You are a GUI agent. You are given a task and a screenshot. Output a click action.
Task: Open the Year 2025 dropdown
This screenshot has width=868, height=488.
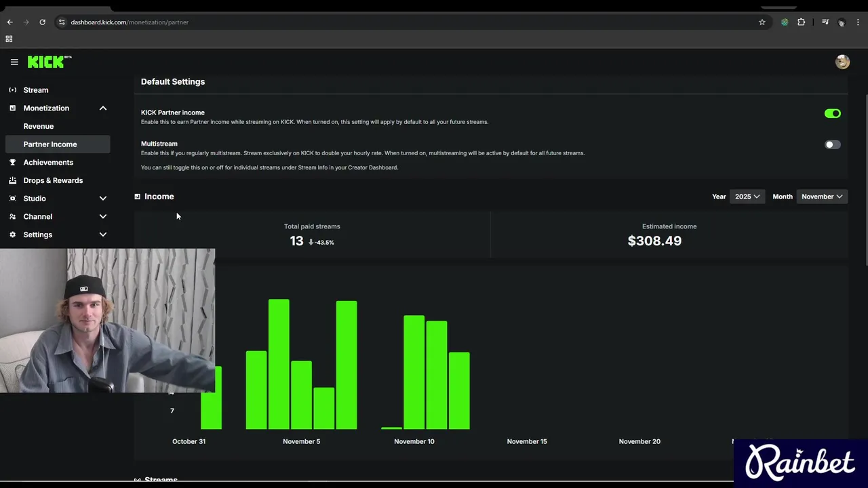[x=747, y=197]
